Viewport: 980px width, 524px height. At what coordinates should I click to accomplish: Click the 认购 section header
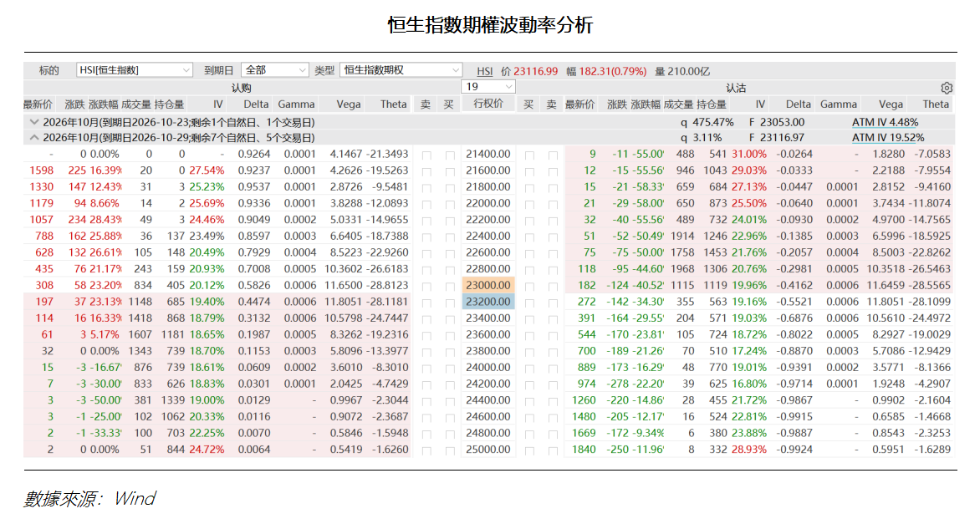point(242,88)
